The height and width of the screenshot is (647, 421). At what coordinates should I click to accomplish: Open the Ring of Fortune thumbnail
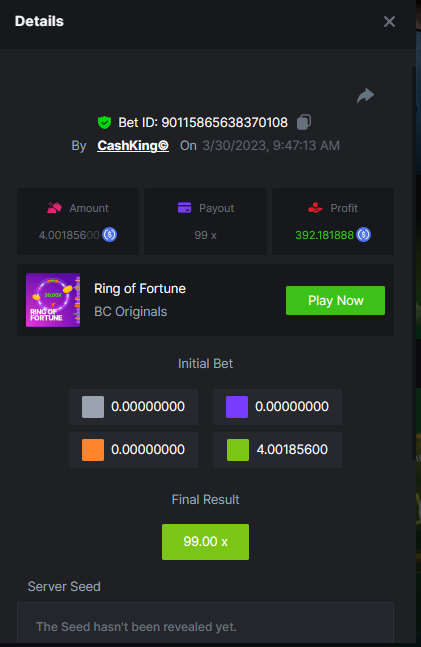point(53,300)
